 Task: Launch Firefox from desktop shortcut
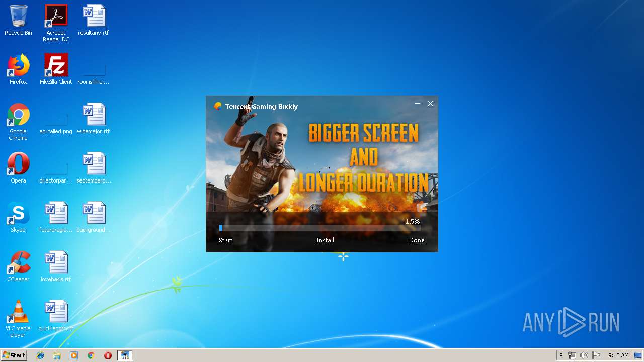(x=18, y=69)
